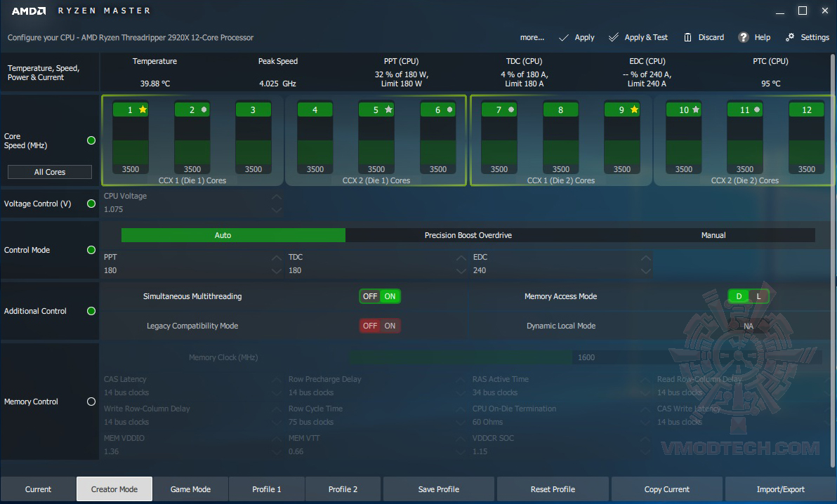Click Memory Clock 1600 slider

(586, 357)
